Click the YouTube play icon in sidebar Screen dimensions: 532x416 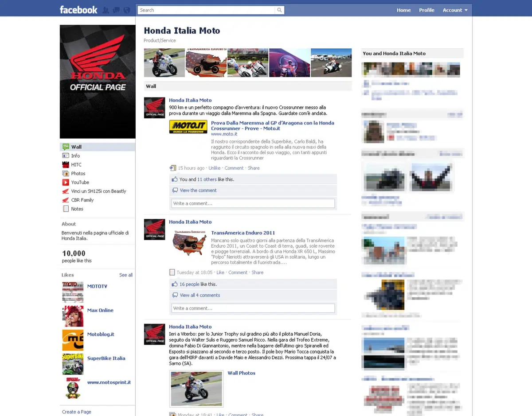pos(66,182)
